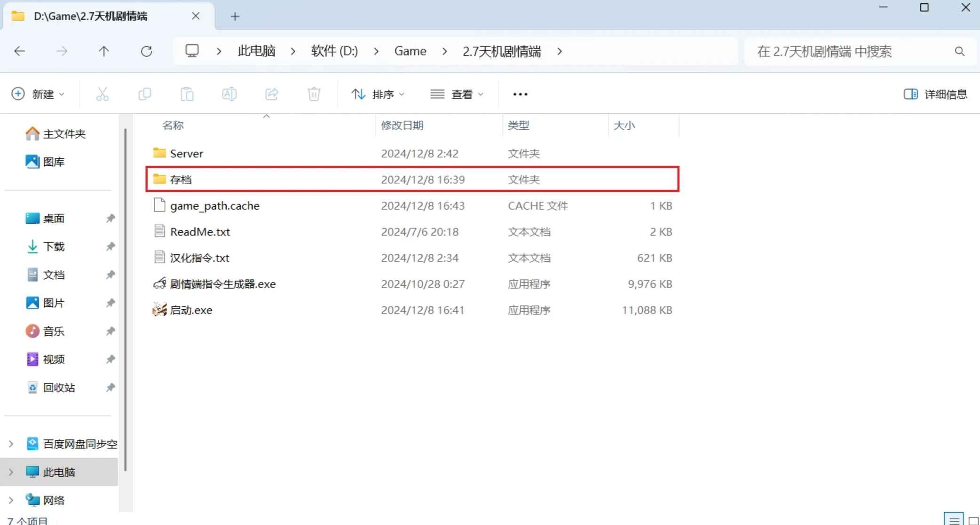Click the Refresh icon in the address bar
This screenshot has height=525, width=980.
[147, 51]
